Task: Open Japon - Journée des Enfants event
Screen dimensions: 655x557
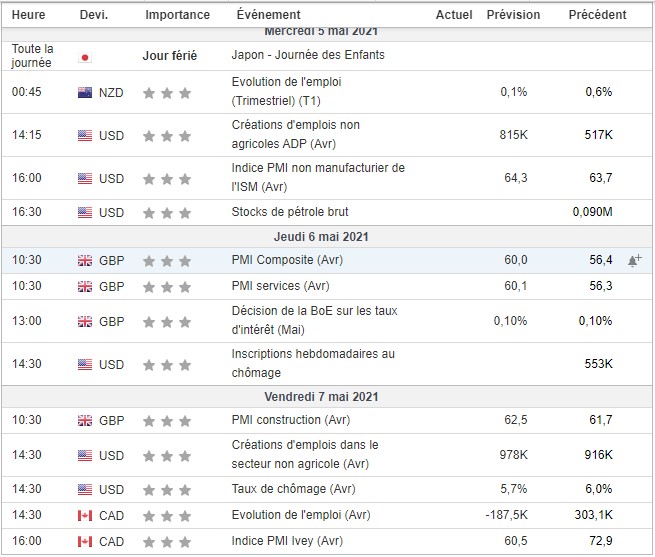Action: (307, 55)
